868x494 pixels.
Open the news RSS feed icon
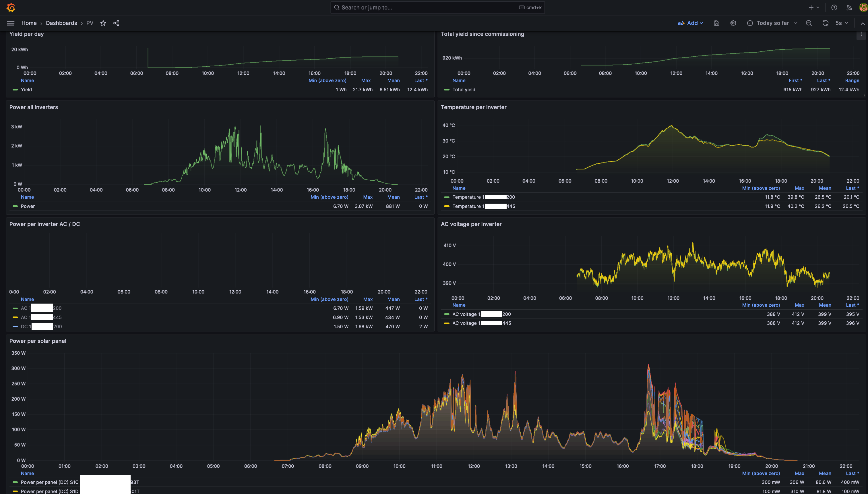pyautogui.click(x=849, y=7)
